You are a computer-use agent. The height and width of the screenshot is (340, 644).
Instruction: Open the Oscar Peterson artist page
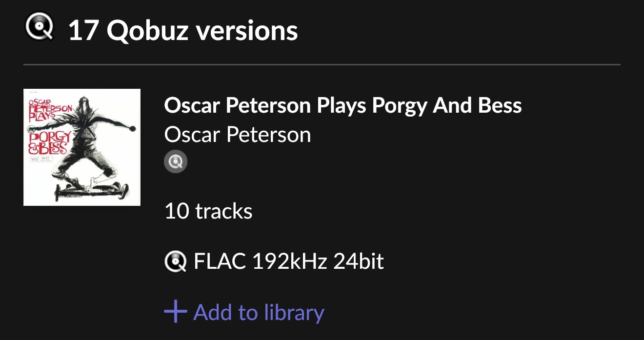tap(238, 134)
